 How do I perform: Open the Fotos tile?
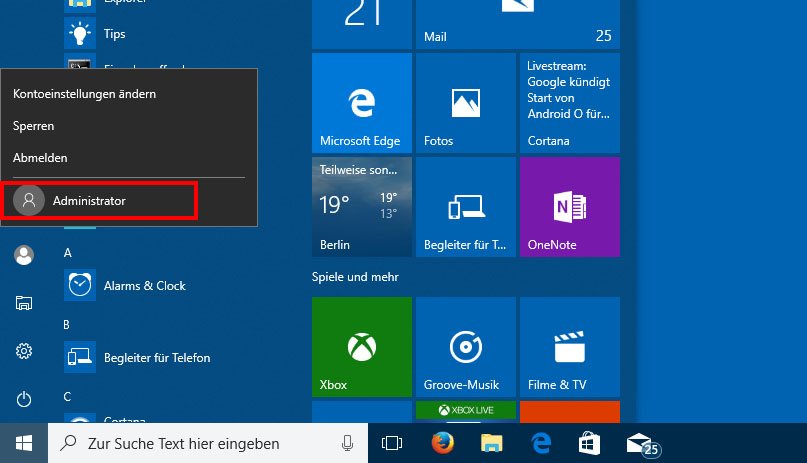click(x=465, y=103)
